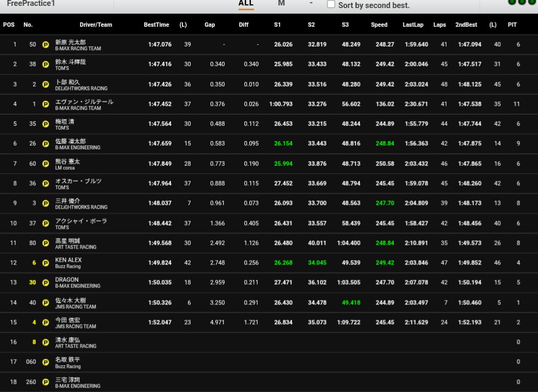Click the P icon for car 50

click(45, 44)
